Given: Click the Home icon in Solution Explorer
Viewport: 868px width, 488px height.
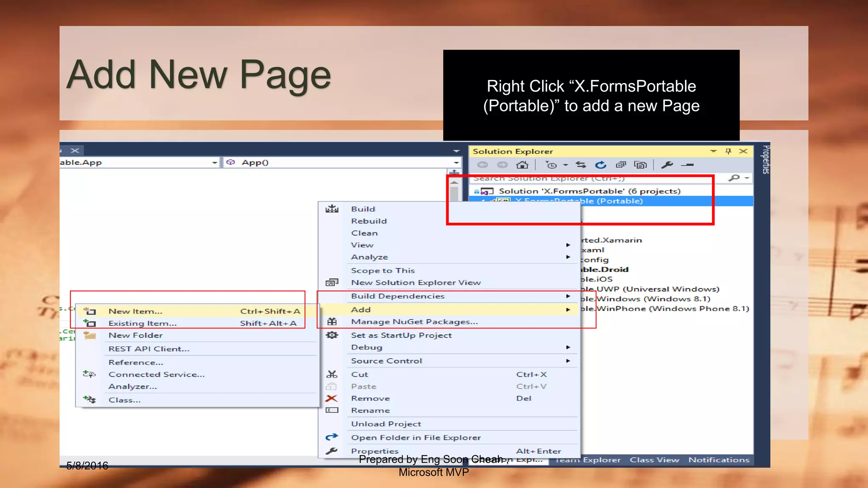Looking at the screenshot, I should pyautogui.click(x=523, y=165).
